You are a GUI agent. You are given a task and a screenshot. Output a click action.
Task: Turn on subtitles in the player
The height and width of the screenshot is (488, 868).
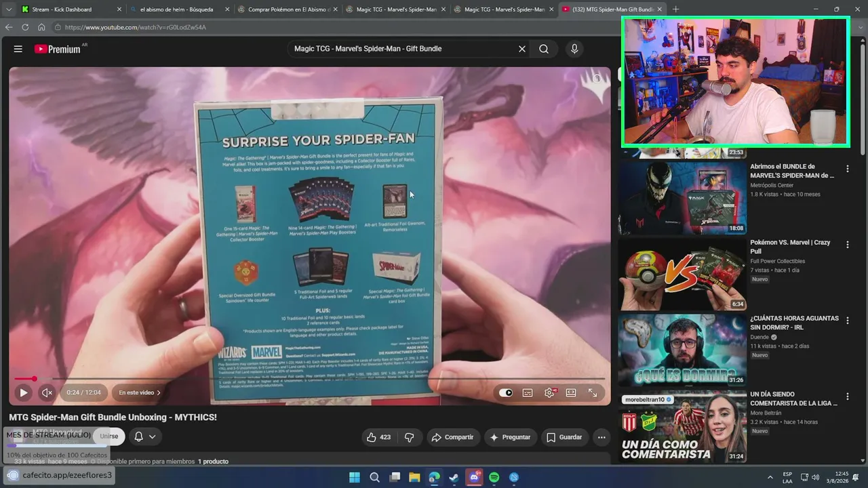[x=528, y=392]
